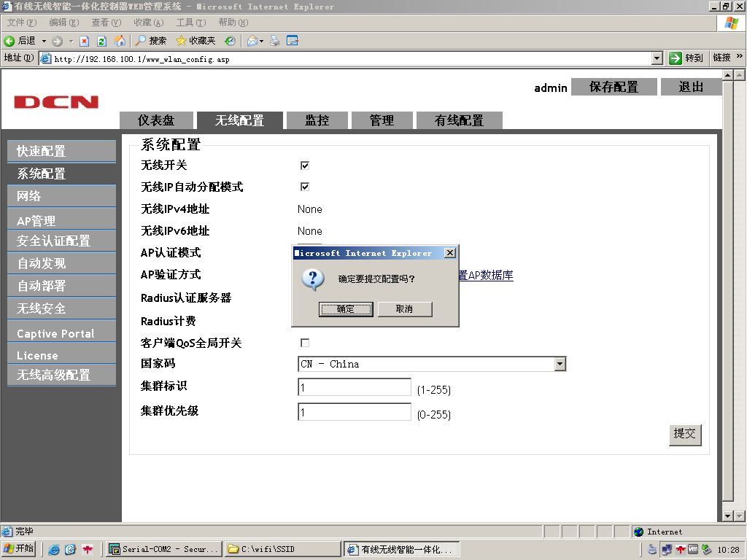
Task: Open the Back button history dropdown arrow
Action: [44, 41]
